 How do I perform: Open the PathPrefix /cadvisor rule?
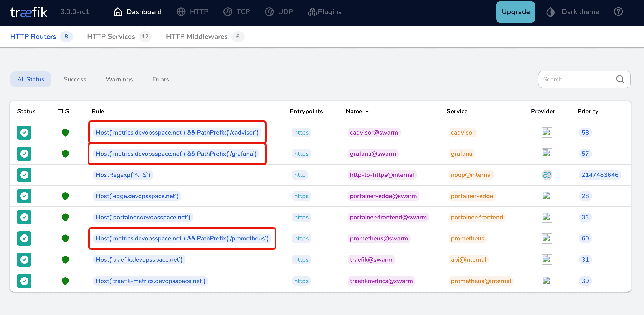pyautogui.click(x=177, y=132)
